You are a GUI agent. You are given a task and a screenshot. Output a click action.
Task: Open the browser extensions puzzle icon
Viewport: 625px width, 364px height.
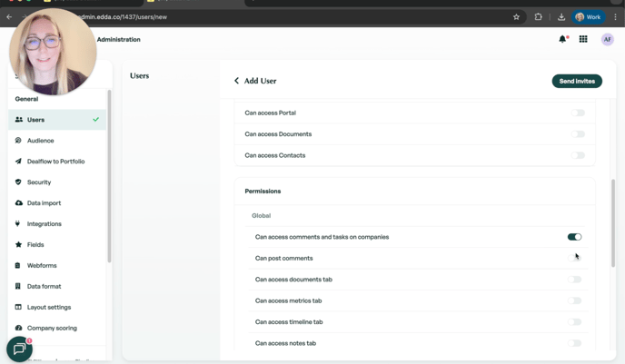point(538,16)
